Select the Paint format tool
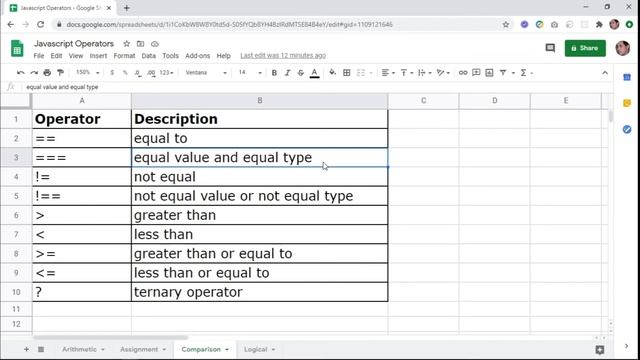 [60, 73]
